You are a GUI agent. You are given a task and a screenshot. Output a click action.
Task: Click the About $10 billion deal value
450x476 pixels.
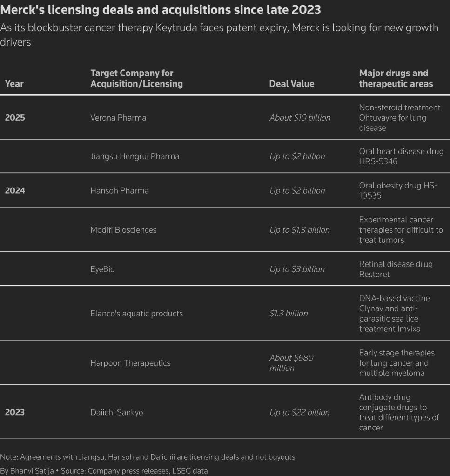click(x=300, y=118)
